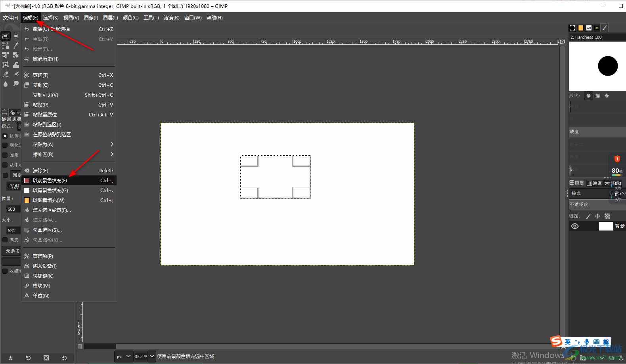Adjust the brush hardness slider
Viewport: 626px width, 364px height.
(597, 132)
